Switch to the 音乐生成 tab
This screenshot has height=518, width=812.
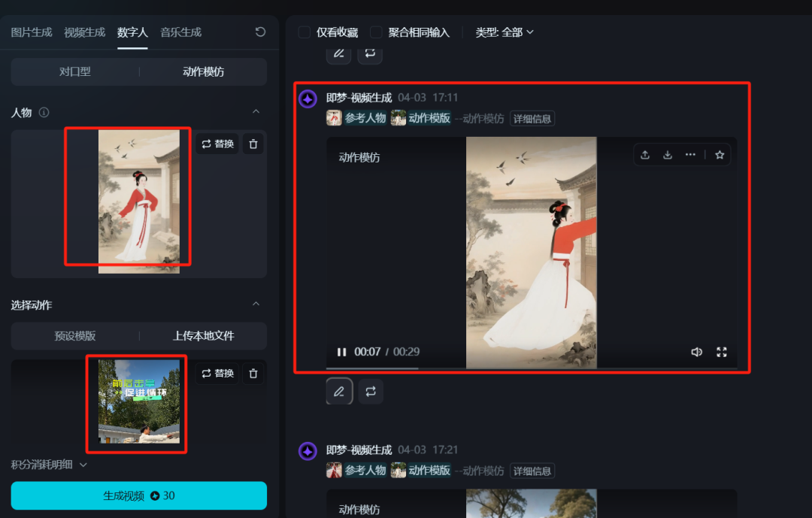180,32
